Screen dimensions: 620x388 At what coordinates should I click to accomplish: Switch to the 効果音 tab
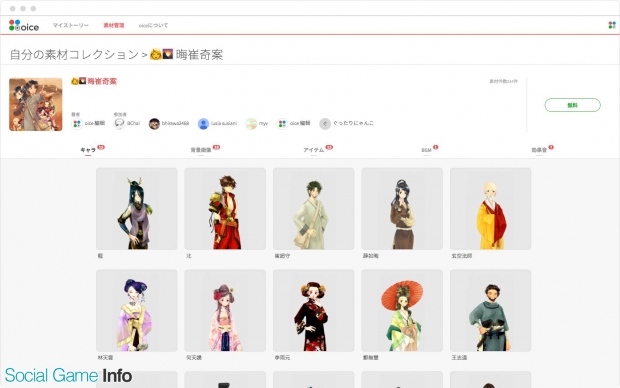click(x=539, y=150)
